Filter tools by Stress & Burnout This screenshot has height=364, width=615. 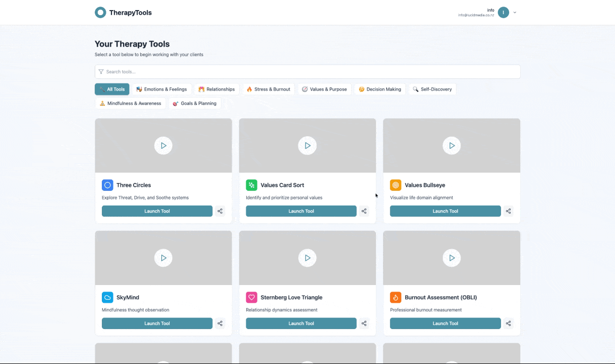point(268,89)
